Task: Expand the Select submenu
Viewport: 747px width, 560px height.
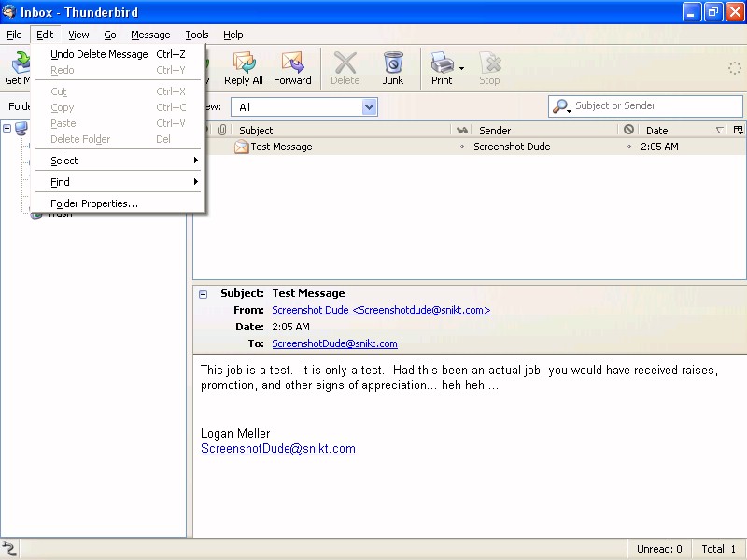Action: coord(119,161)
